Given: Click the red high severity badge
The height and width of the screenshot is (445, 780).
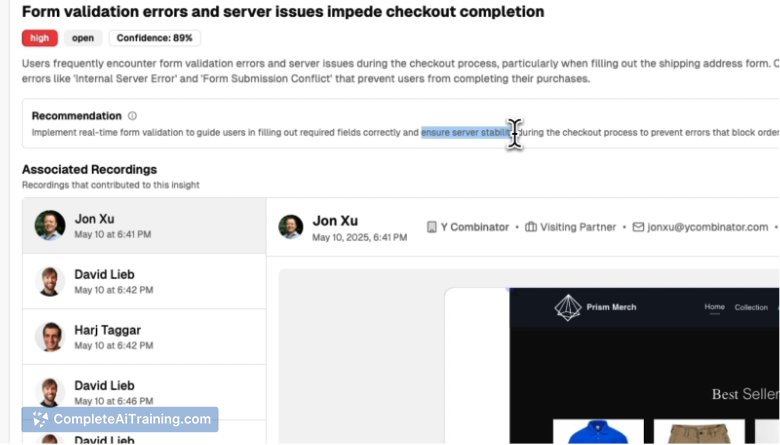Looking at the screenshot, I should click(x=40, y=38).
